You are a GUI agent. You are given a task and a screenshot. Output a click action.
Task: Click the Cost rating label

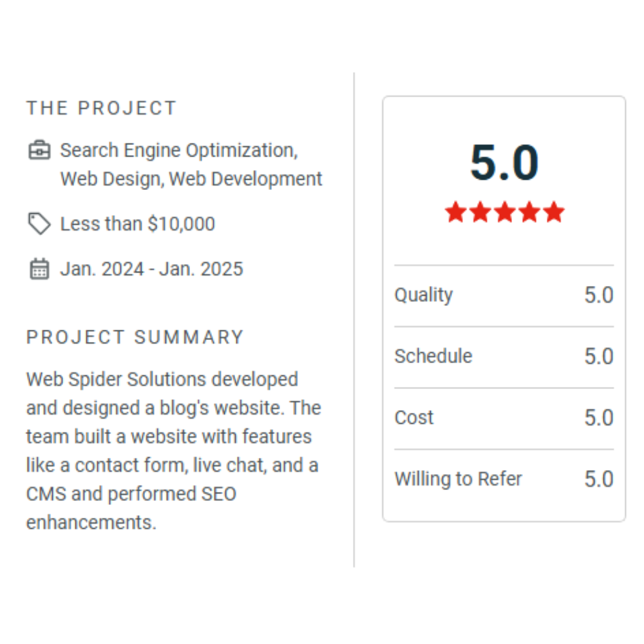pyautogui.click(x=414, y=417)
